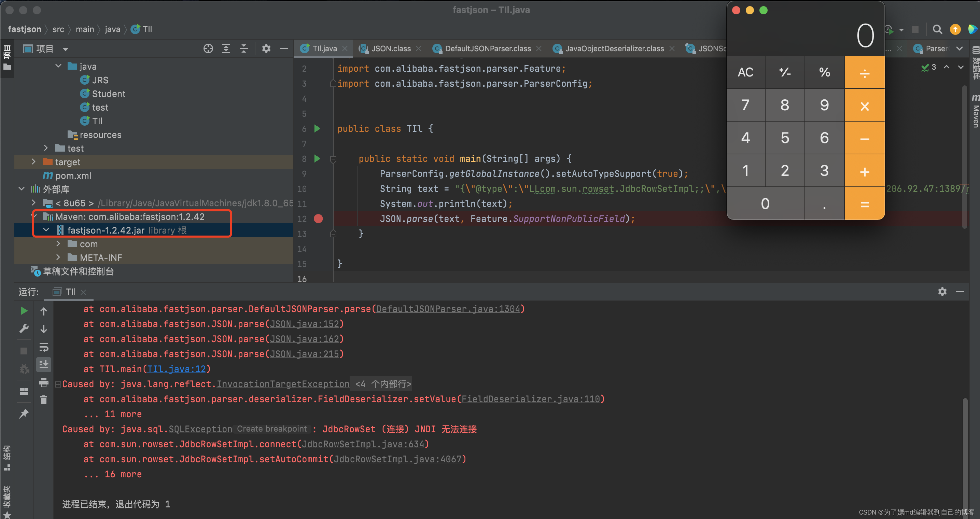This screenshot has height=519, width=980.
Task: Open FieldDeserializer.java:110 link
Action: 530,399
